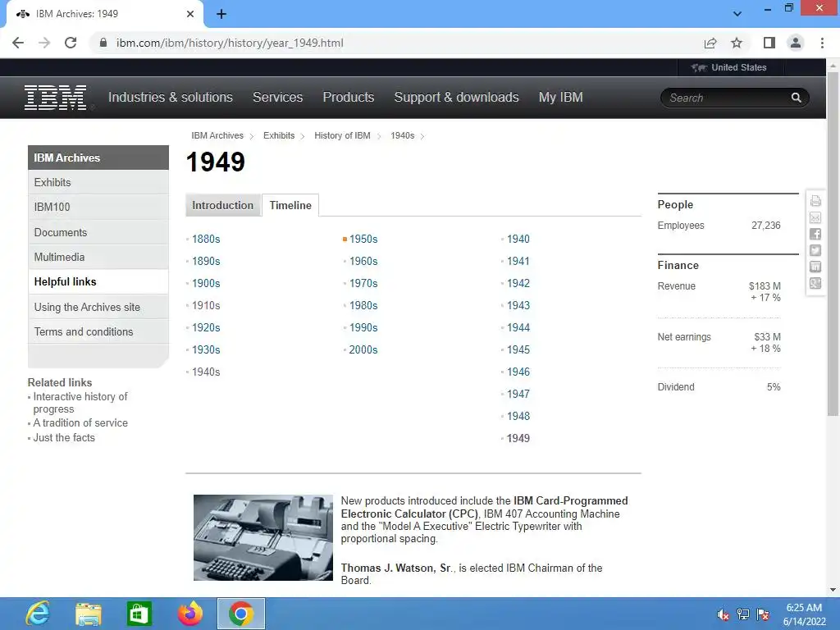Open IBM Archives breadcrumb link
Image resolution: width=840 pixels, height=630 pixels.
(217, 135)
